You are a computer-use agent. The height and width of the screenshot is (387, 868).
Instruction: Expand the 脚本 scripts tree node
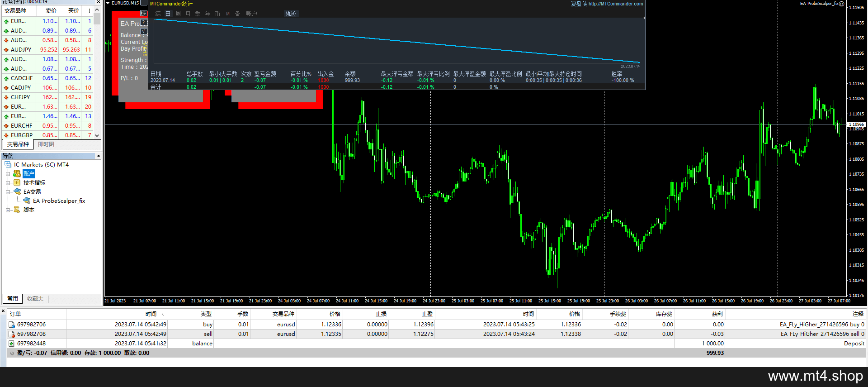8,210
